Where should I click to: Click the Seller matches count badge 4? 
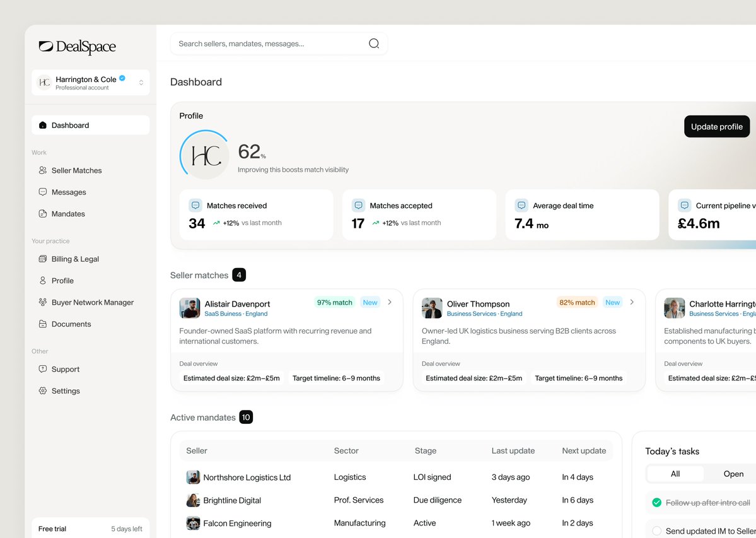pyautogui.click(x=239, y=275)
